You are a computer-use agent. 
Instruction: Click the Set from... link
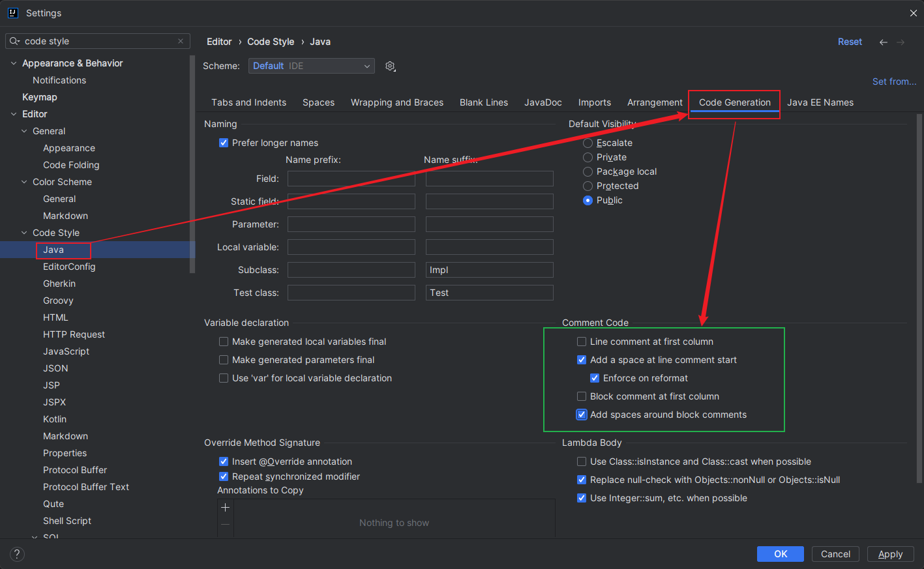[894, 81]
